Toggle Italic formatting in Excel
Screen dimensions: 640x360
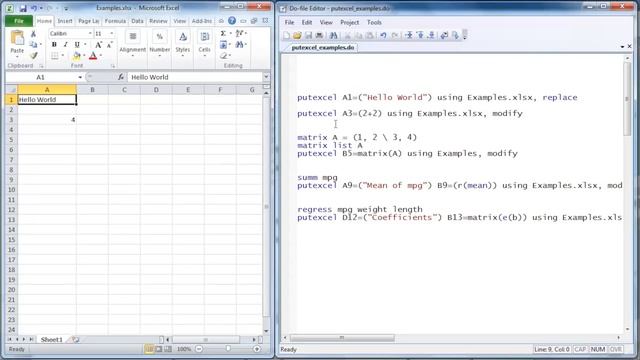click(x=65, y=44)
